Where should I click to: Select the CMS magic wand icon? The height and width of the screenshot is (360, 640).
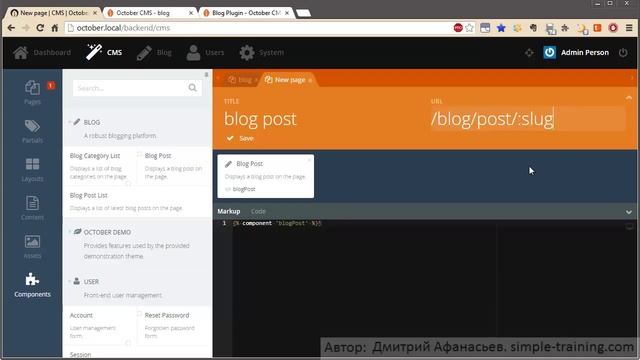tap(94, 52)
